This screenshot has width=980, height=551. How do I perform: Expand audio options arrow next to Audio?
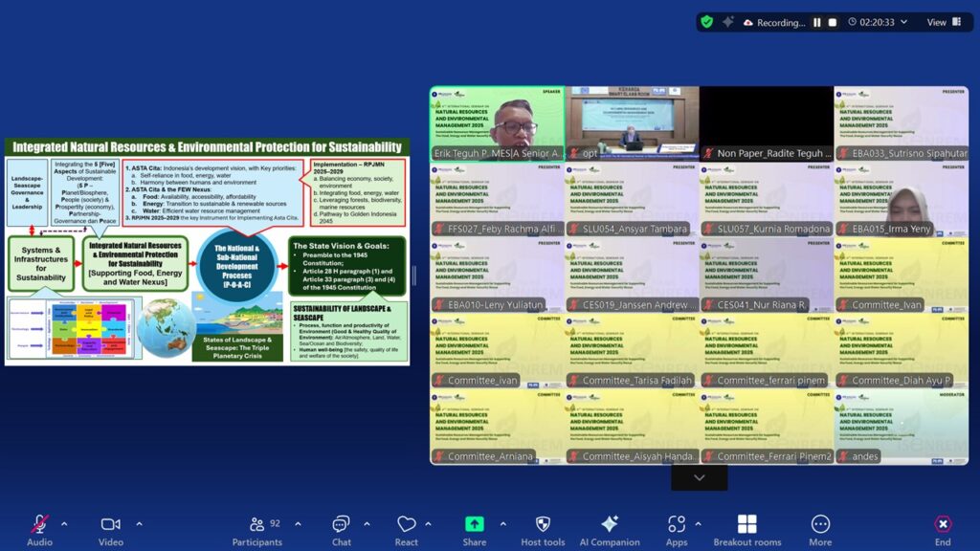click(x=64, y=523)
